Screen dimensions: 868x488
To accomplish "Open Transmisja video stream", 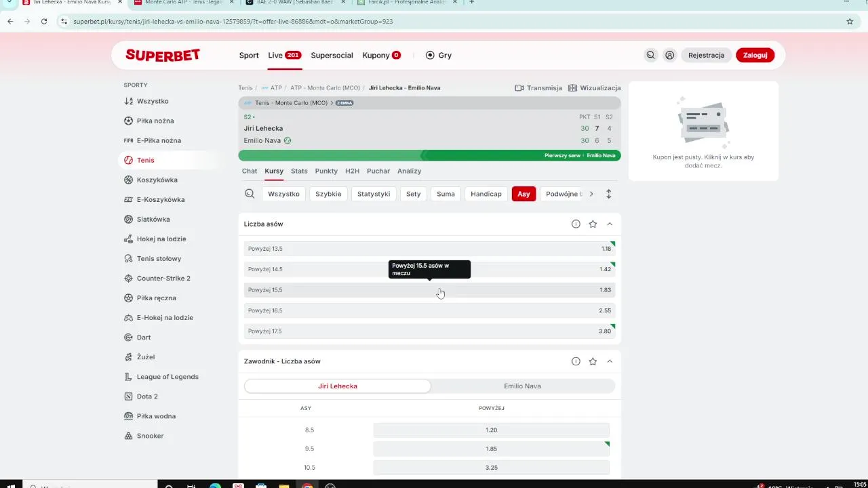I will click(x=538, y=88).
